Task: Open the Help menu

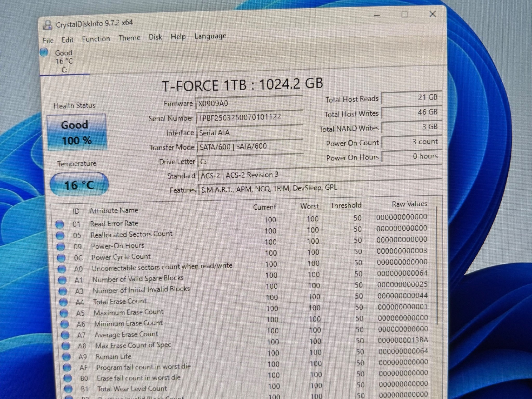Action: [x=178, y=37]
